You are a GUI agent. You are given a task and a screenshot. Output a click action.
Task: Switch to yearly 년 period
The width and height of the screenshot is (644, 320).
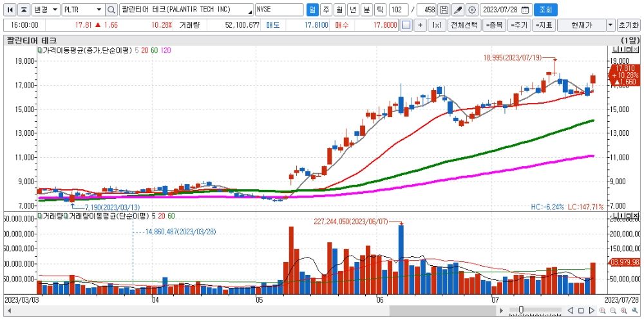(x=353, y=10)
